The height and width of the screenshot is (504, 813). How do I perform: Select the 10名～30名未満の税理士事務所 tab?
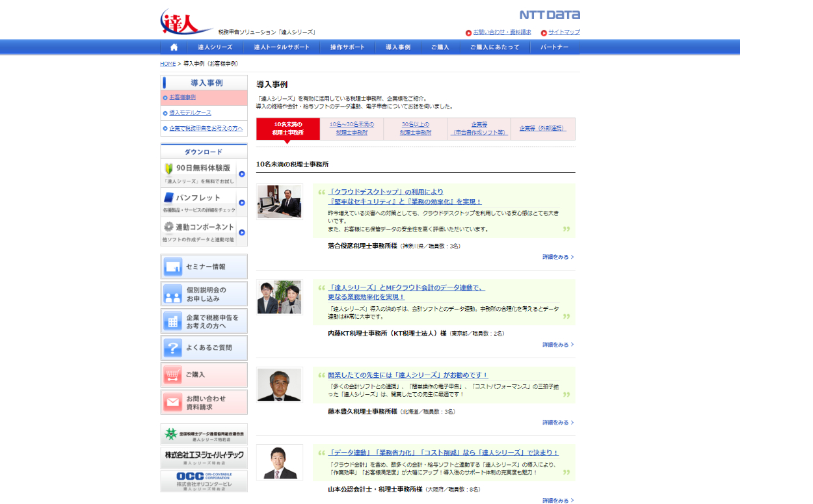(352, 128)
